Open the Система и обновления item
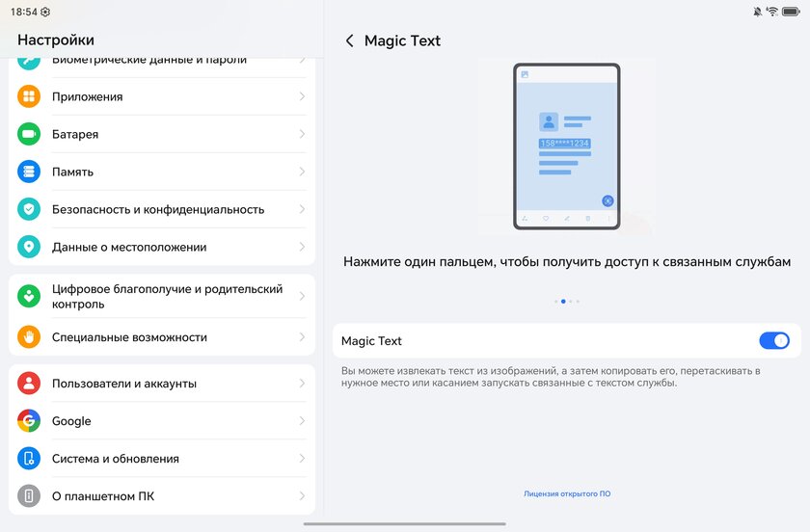The height and width of the screenshot is (532, 810). (x=162, y=459)
